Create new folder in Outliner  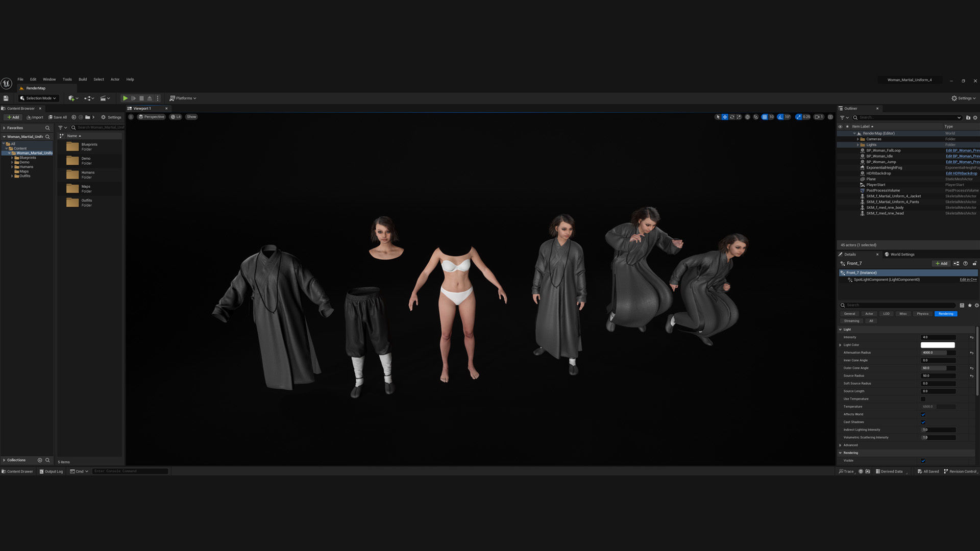click(x=968, y=117)
